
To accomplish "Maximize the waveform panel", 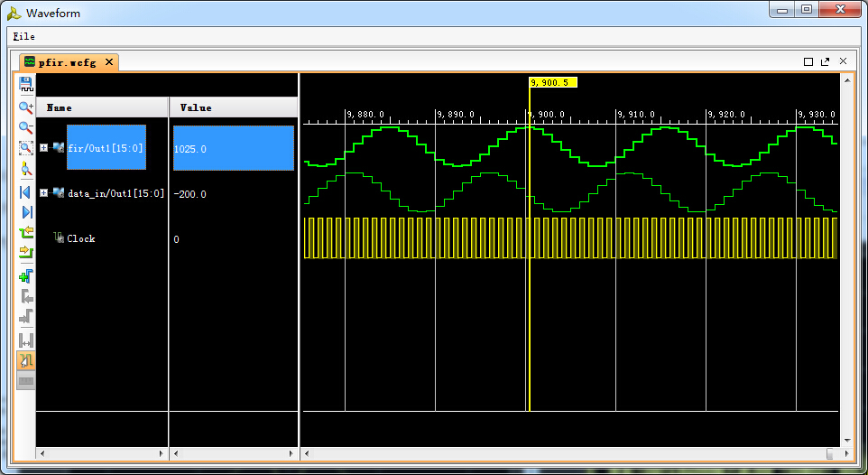I will tap(808, 61).
